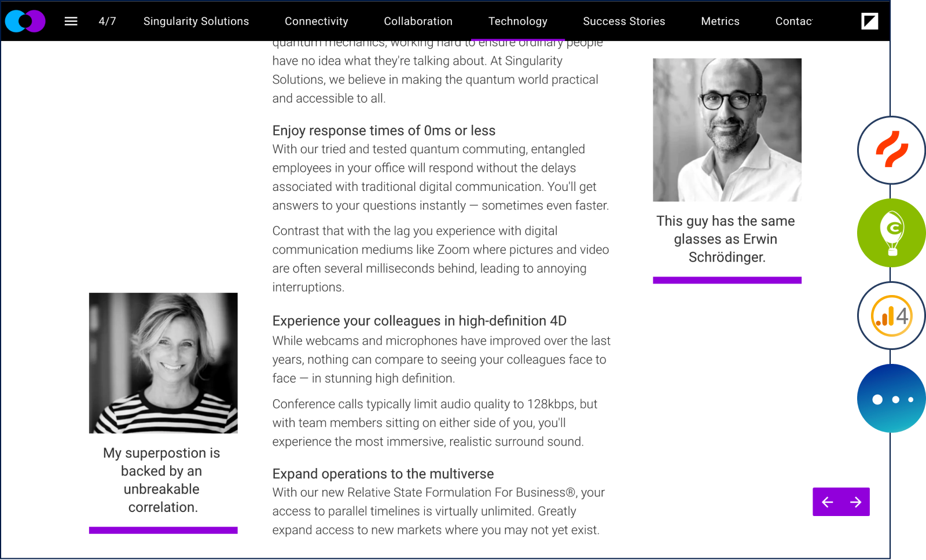926x560 pixels.
Task: Select the Technology tab
Action: click(518, 21)
